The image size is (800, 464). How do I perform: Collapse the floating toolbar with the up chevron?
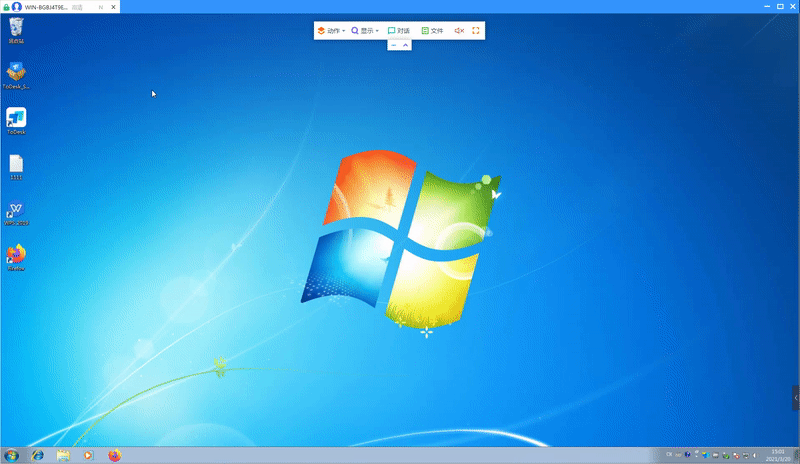pyautogui.click(x=406, y=45)
